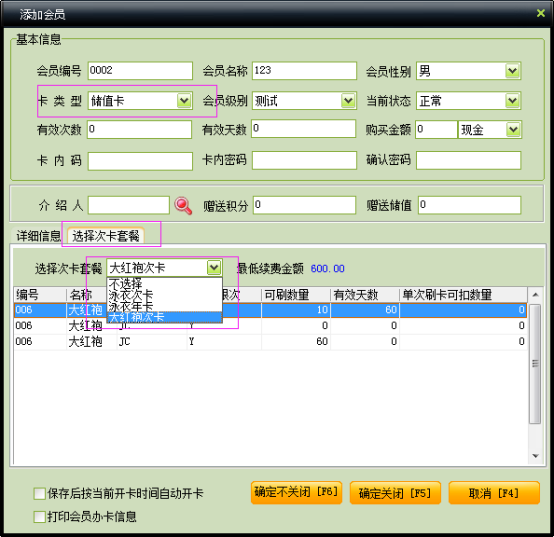This screenshot has width=554, height=537.
Task: Click the 确定关闭 [F5] button
Action: pyautogui.click(x=395, y=492)
